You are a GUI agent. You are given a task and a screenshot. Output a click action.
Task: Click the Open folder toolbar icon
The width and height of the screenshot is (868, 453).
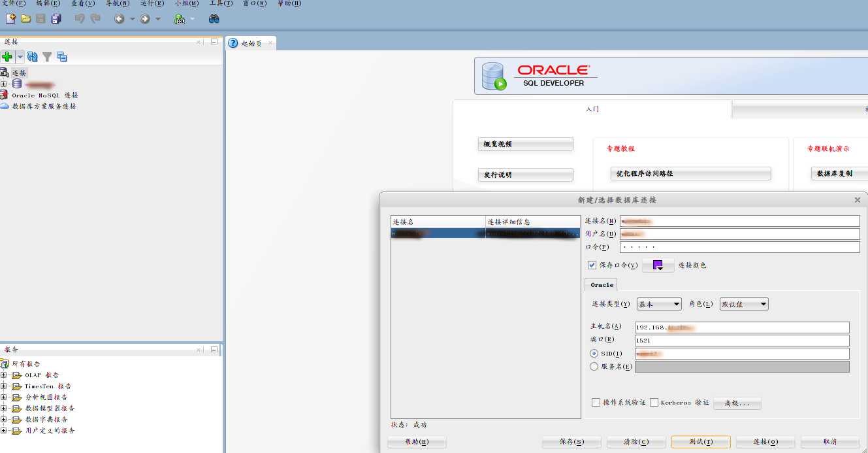25,19
